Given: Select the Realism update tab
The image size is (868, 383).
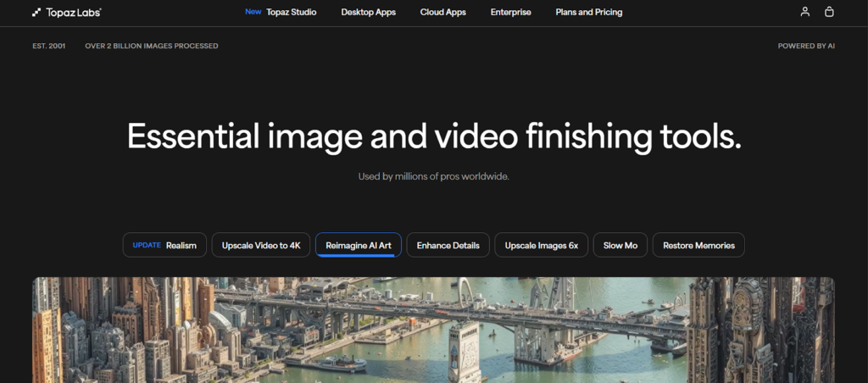Looking at the screenshot, I should pyautogui.click(x=164, y=246).
